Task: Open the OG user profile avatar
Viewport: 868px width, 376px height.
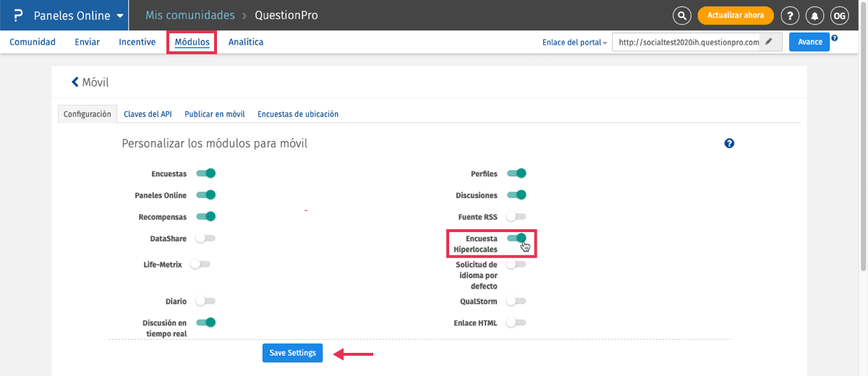Action: click(839, 16)
